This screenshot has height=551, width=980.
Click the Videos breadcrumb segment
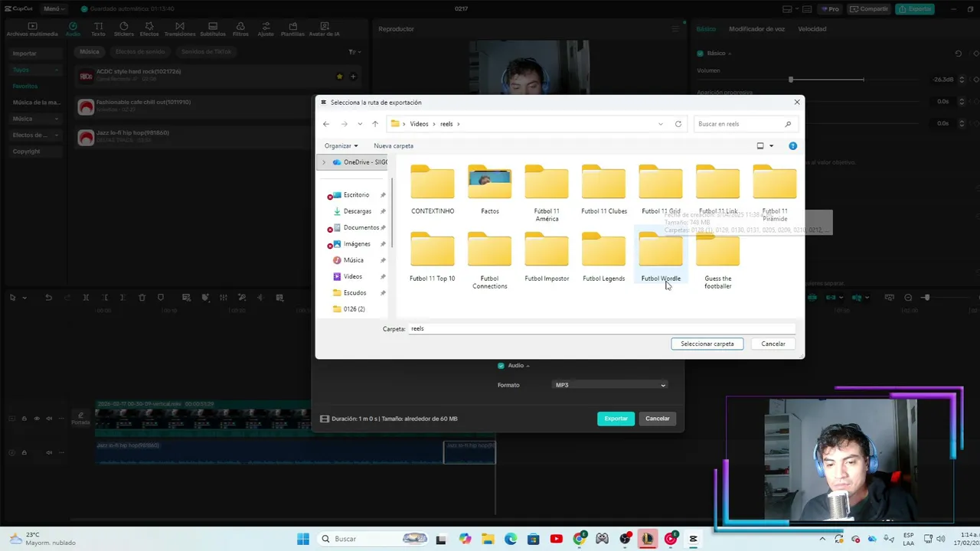coord(419,124)
